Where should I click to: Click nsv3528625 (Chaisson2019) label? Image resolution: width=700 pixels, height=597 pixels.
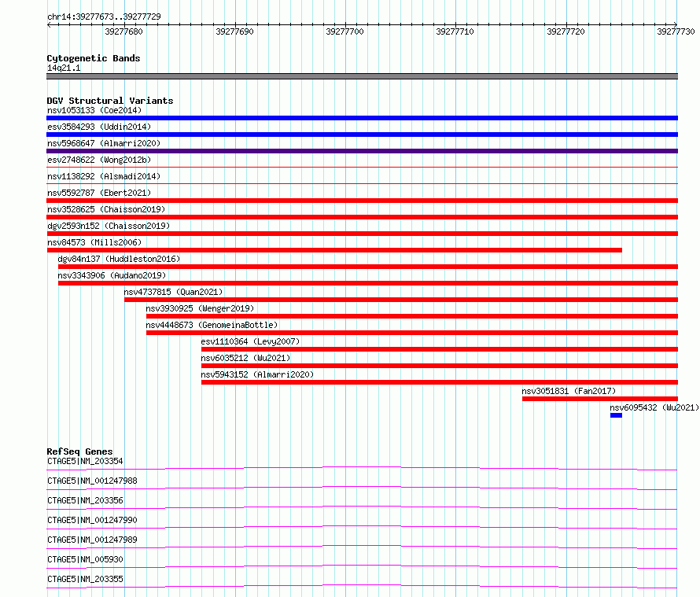click(106, 209)
